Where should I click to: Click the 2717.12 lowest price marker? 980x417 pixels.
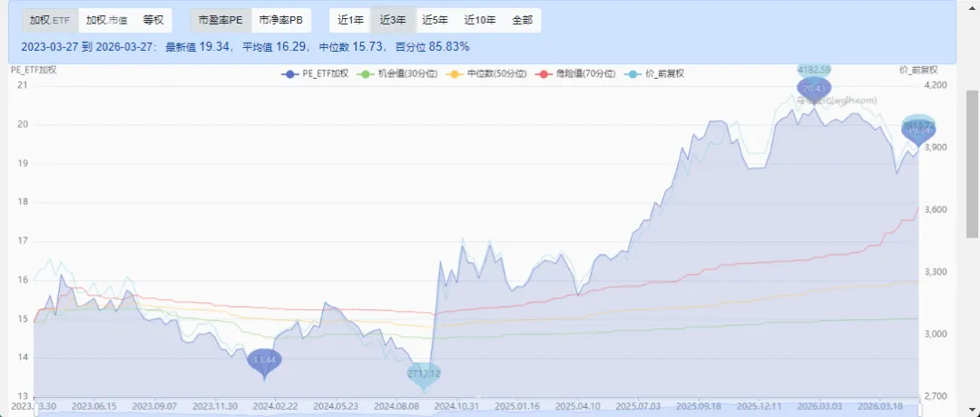424,373
